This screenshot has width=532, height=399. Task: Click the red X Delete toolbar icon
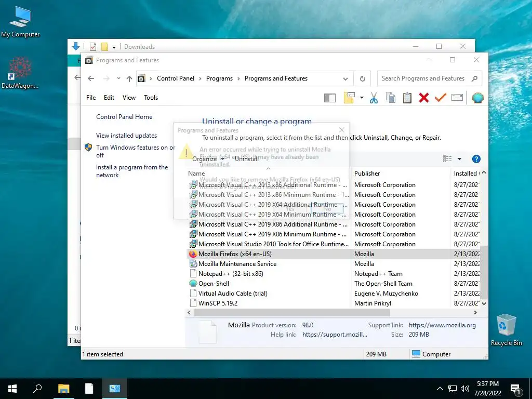point(424,98)
